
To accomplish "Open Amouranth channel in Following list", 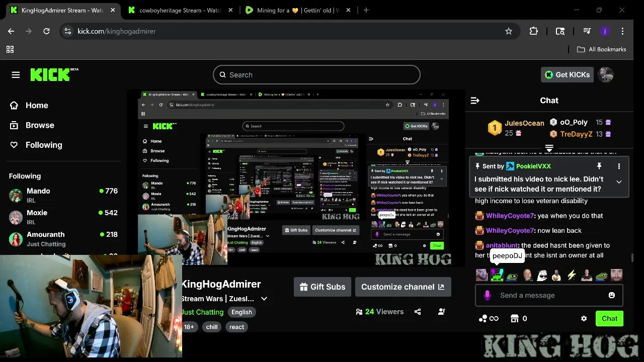I will click(x=63, y=238).
